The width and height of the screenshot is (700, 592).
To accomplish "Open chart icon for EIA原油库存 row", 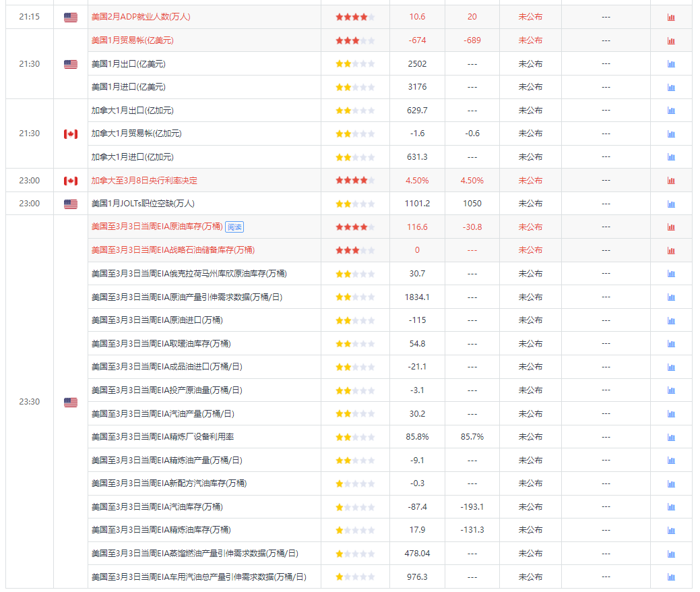I will [671, 227].
